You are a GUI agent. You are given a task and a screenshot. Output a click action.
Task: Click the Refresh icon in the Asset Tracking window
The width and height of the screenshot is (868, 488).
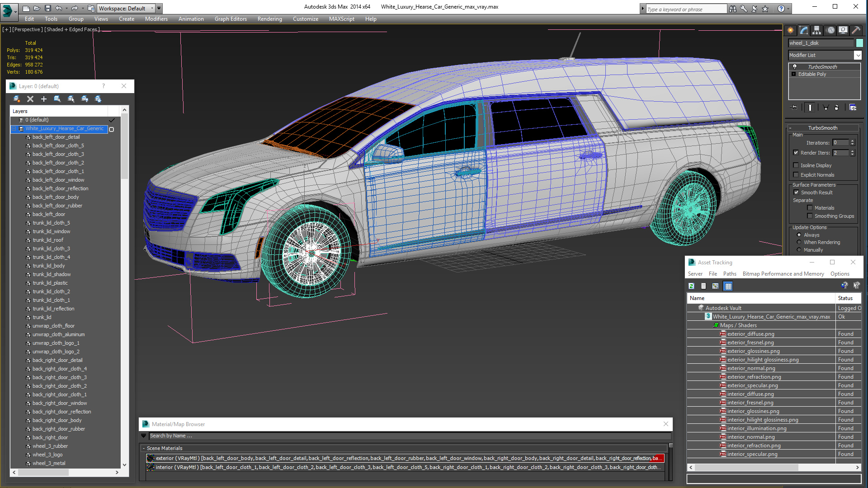(x=691, y=286)
